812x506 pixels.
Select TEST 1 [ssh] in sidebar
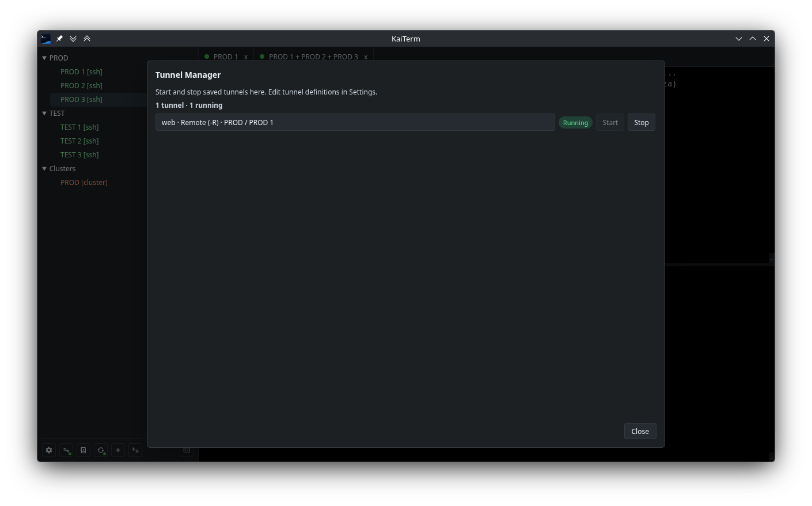click(x=79, y=127)
